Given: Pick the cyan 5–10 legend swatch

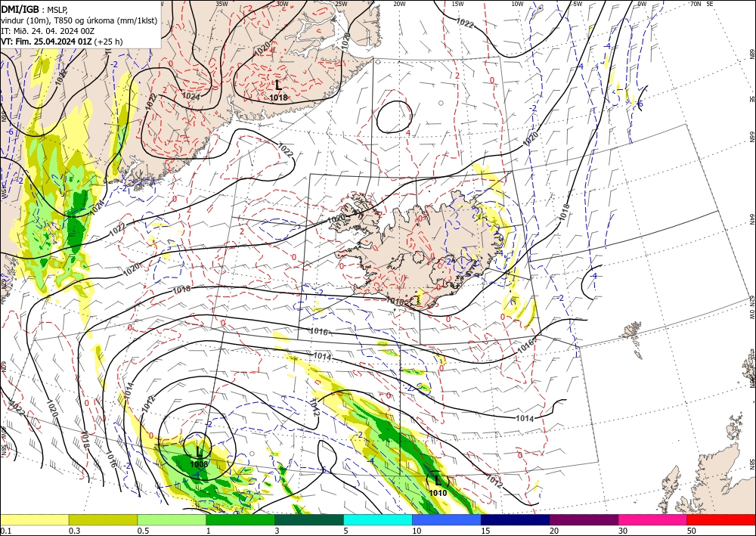Looking at the screenshot, I should click(378, 519).
